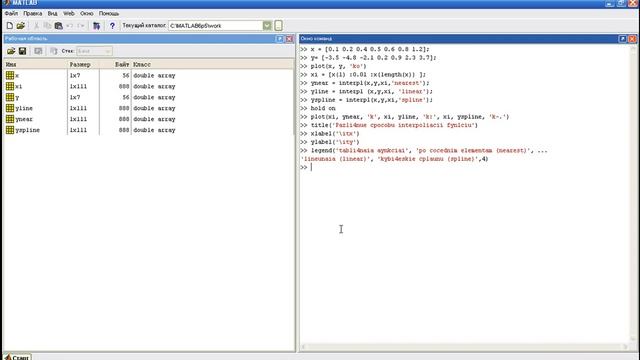Browse for folder with the ellipsis button
This screenshot has width=640, height=360.
pyautogui.click(x=278, y=26)
